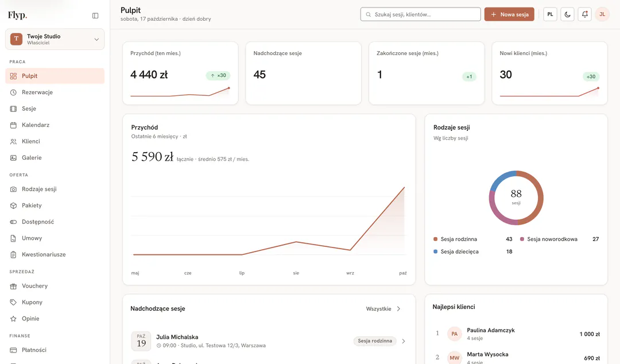This screenshot has width=620, height=364.
Task: Open the JL user avatar menu
Action: (x=602, y=14)
